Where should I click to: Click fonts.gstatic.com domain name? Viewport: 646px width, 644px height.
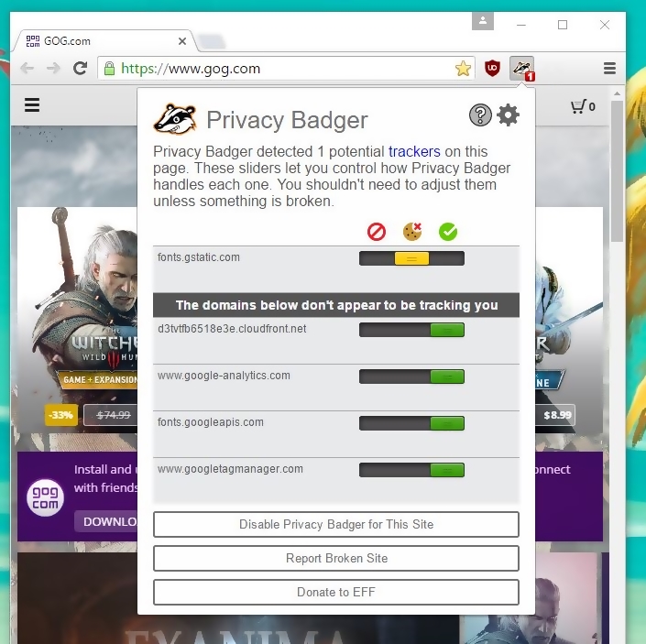tap(198, 257)
